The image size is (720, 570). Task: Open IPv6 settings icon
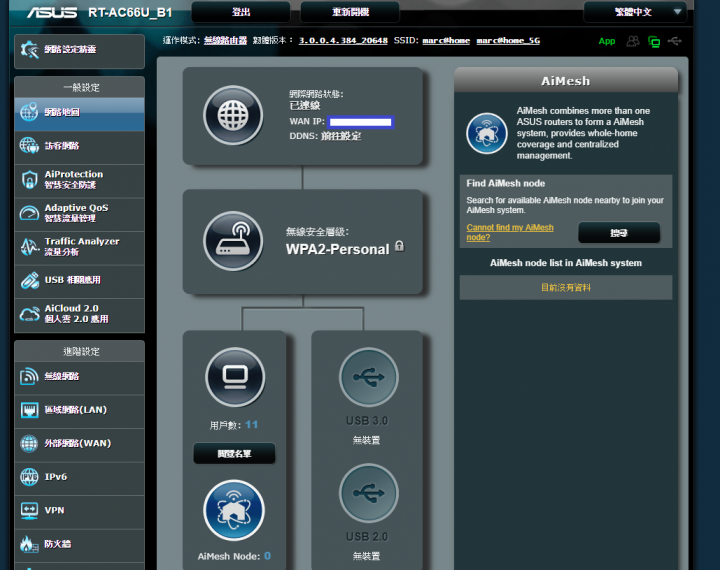[29, 477]
